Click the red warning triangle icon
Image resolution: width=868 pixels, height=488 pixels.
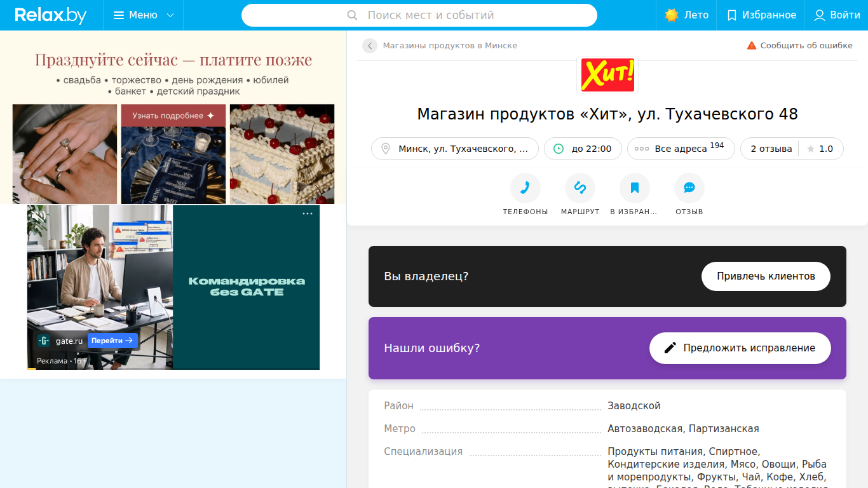[x=752, y=46]
